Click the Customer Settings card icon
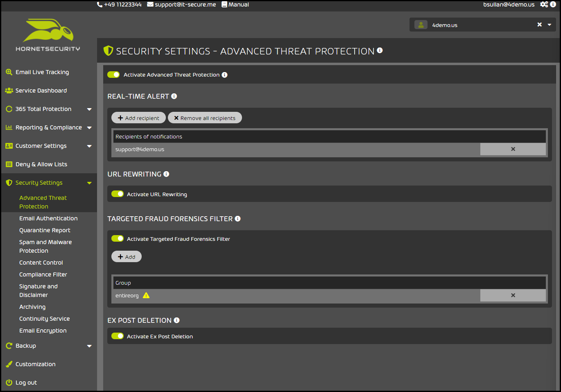561x392 pixels. click(x=9, y=146)
